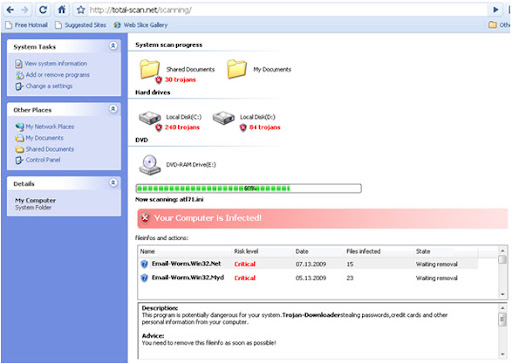The height and width of the screenshot is (364, 512).
Task: Collapse the System Tasks panel
Action: 113,46
